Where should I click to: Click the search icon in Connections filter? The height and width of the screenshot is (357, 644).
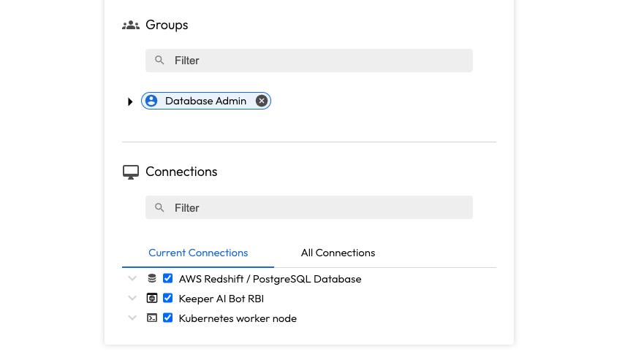point(160,208)
